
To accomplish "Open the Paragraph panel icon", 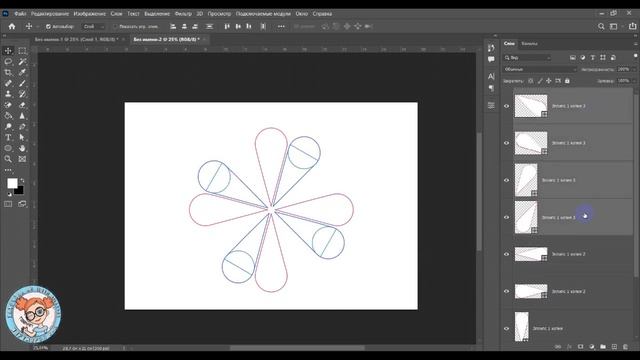I will (x=491, y=88).
